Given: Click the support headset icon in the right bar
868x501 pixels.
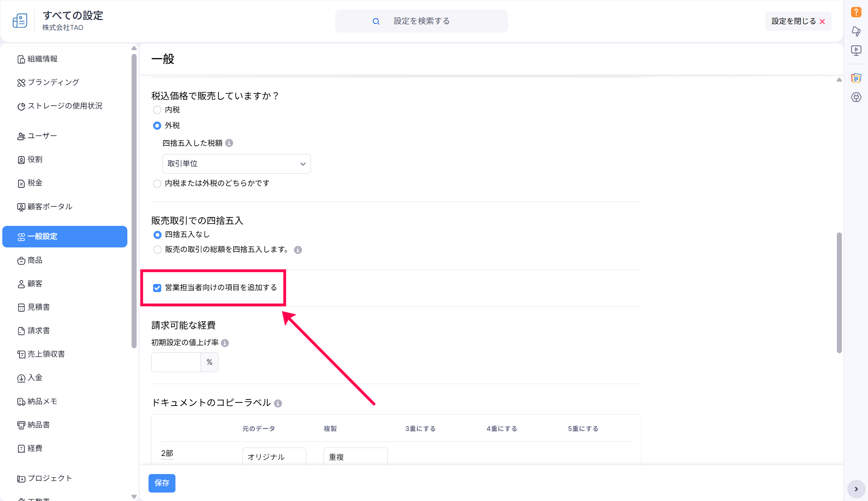Looking at the screenshot, I should tap(856, 97).
